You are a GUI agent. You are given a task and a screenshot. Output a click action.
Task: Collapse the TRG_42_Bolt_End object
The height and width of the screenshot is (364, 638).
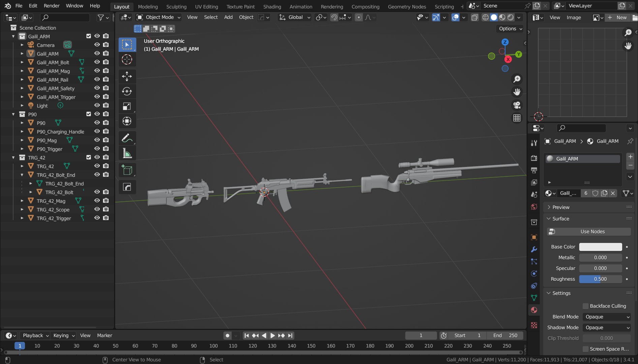pos(22,175)
